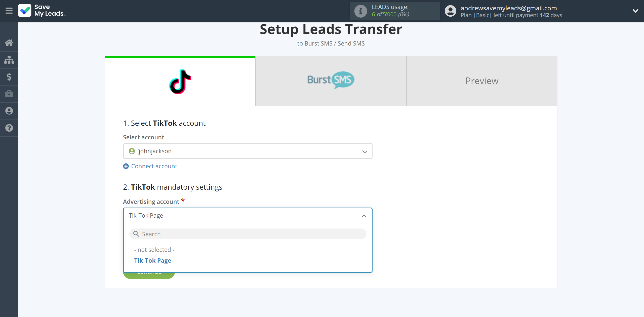Click the question mark help icon

9,128
